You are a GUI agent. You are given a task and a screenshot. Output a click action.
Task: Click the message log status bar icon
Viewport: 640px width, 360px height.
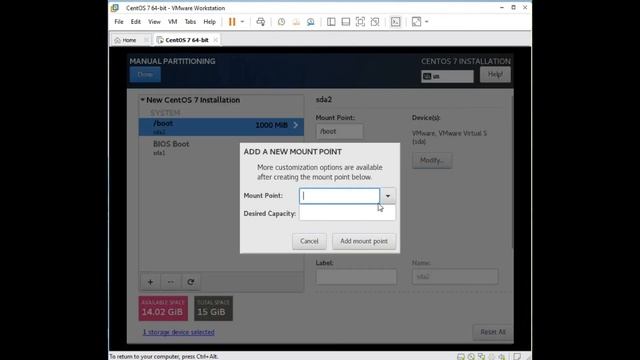[517, 356]
